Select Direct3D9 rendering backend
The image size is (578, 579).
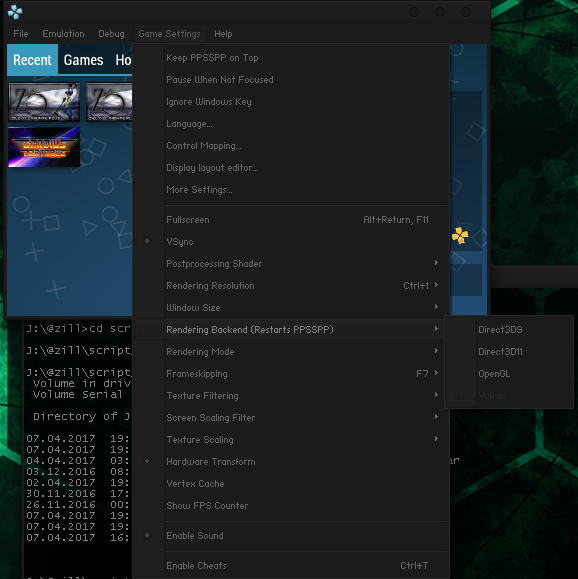[x=509, y=329]
